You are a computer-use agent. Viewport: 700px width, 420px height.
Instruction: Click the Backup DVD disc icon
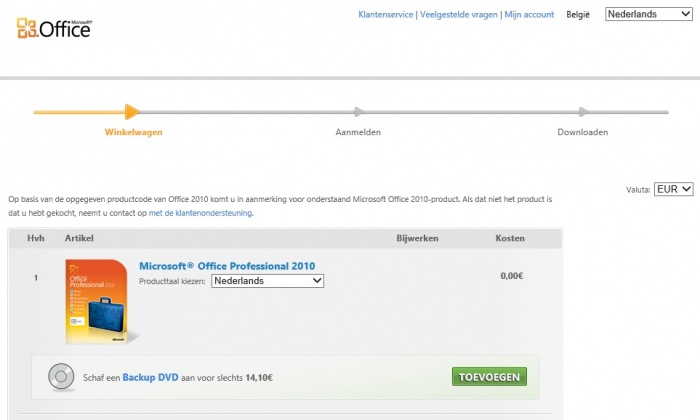pyautogui.click(x=61, y=377)
